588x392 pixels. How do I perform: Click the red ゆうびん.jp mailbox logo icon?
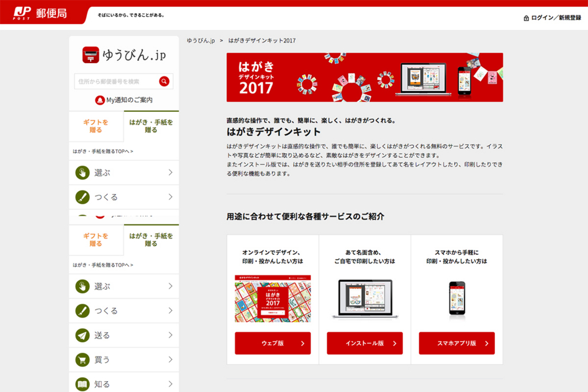91,55
